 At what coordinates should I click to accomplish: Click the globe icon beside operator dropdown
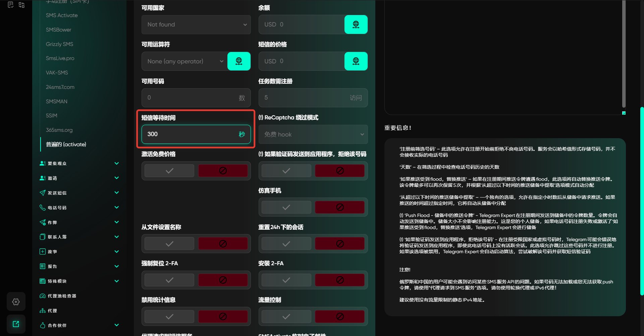239,61
